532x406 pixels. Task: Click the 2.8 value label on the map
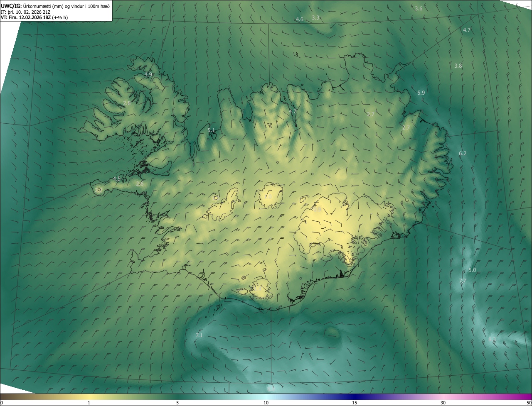click(127, 103)
